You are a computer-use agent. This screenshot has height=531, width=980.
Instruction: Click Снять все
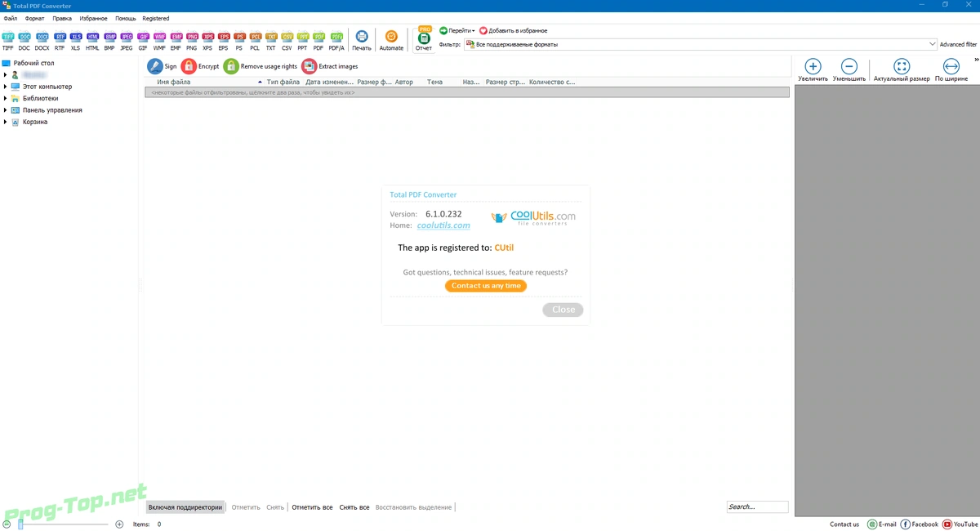(354, 507)
